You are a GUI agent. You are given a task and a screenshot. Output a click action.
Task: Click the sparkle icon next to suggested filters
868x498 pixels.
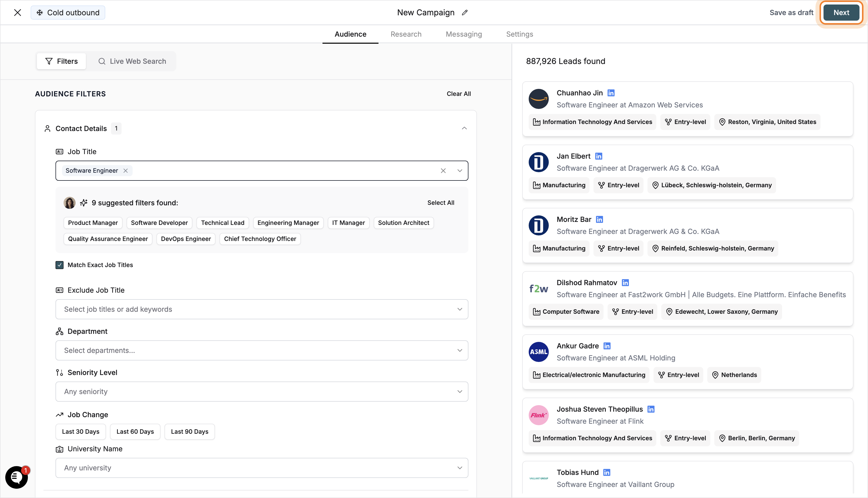(x=83, y=203)
